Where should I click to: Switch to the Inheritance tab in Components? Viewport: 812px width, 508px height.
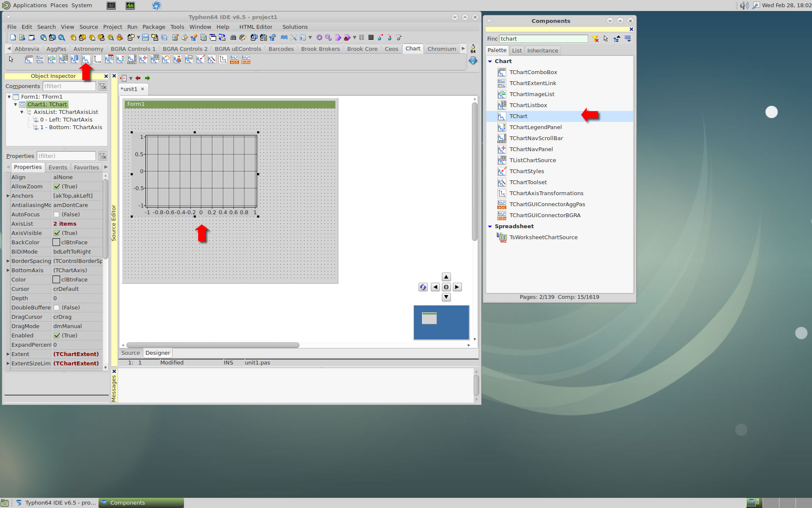tap(543, 51)
